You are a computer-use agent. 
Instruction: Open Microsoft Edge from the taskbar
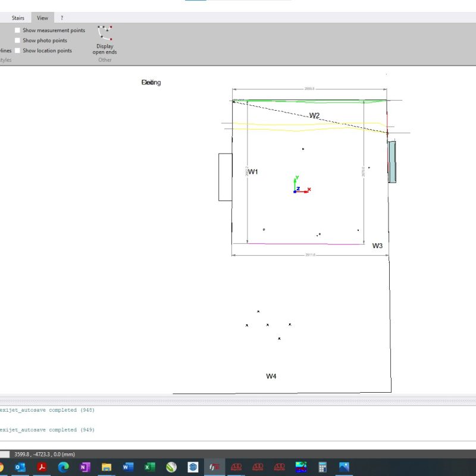[63, 467]
